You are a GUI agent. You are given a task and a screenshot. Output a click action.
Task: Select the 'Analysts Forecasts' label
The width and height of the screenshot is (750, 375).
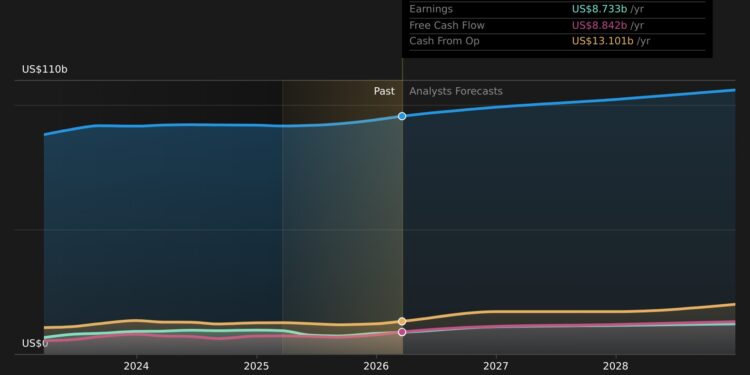pos(456,91)
